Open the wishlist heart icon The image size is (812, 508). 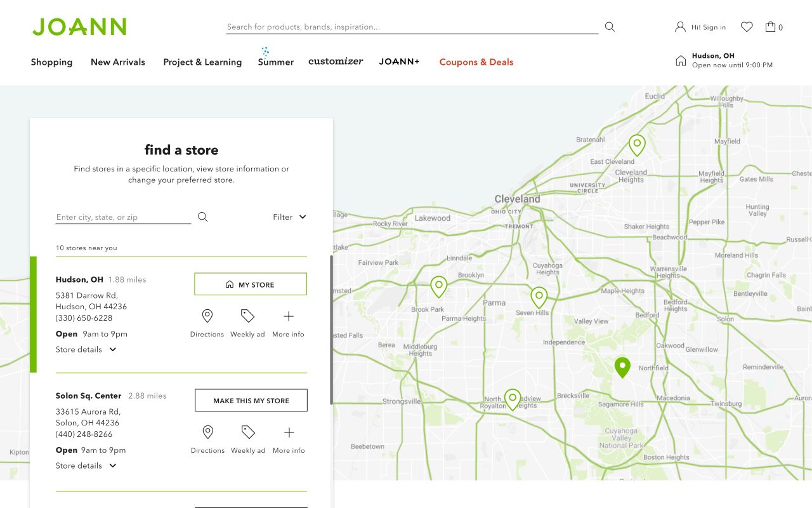click(747, 27)
